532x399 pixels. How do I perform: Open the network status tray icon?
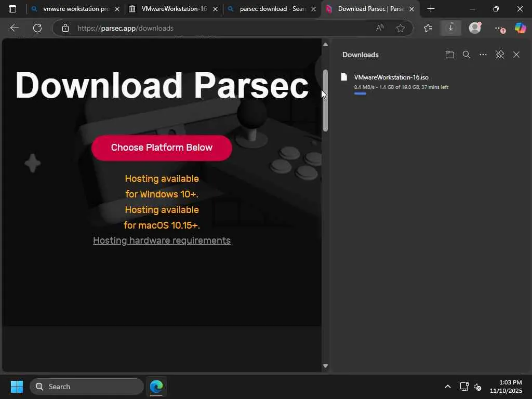[464, 387]
